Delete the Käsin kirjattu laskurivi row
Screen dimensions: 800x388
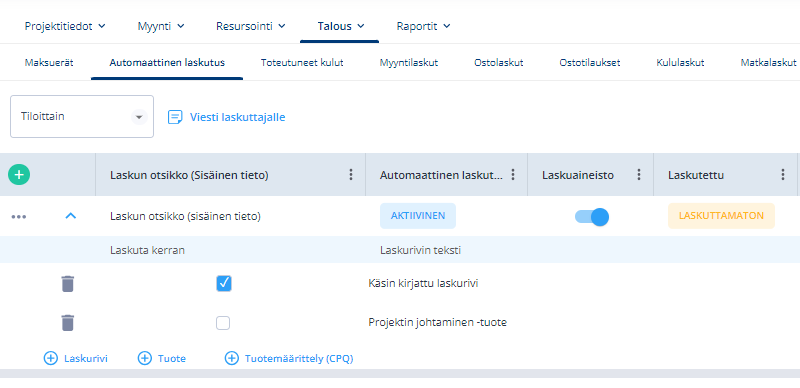point(68,283)
